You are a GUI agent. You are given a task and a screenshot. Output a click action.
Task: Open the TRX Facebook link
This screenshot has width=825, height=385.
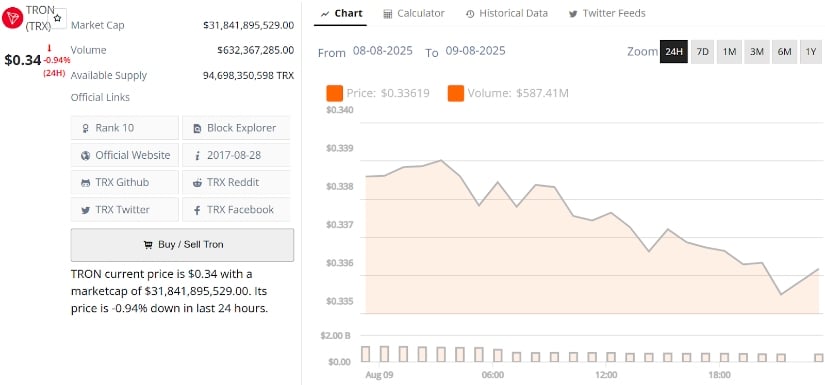click(236, 209)
